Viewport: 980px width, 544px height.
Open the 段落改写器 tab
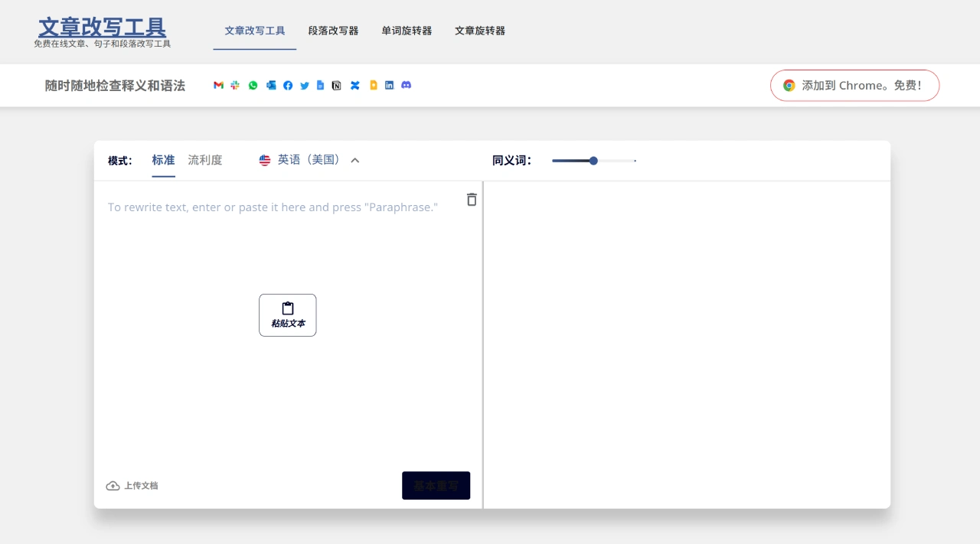pyautogui.click(x=333, y=31)
